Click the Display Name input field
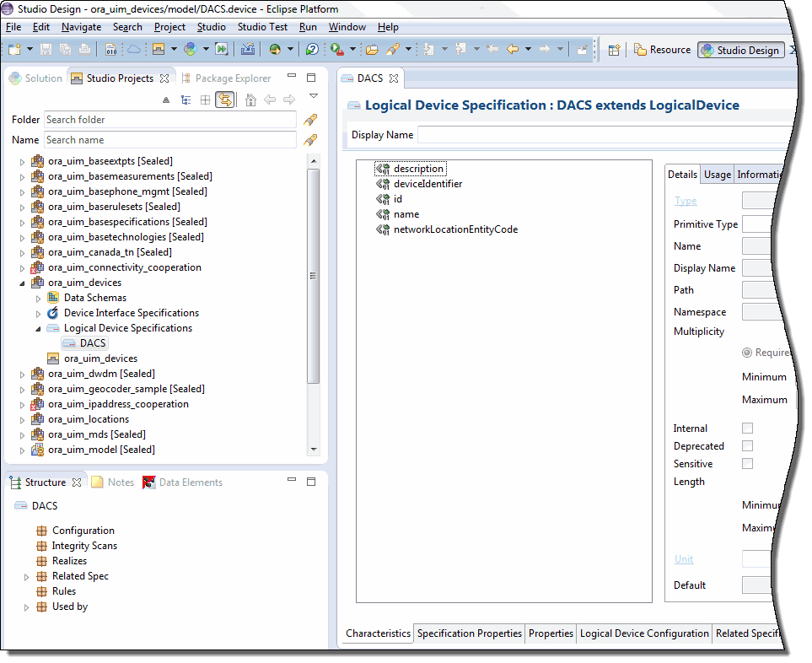This screenshot has width=812, height=663. pos(606,135)
